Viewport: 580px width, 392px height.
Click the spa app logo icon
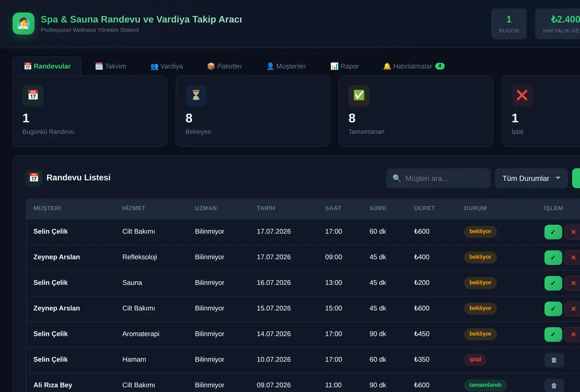[x=23, y=23]
